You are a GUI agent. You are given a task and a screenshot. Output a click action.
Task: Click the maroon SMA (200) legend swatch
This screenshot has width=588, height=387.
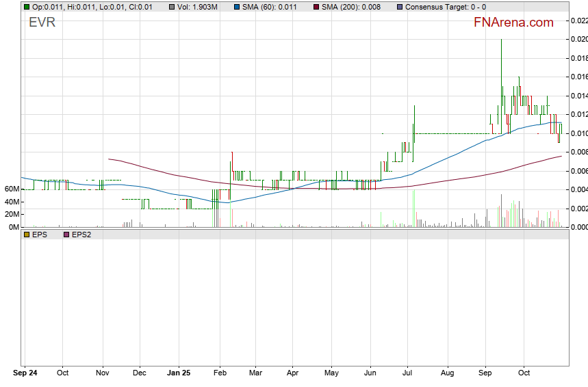pyautogui.click(x=316, y=7)
